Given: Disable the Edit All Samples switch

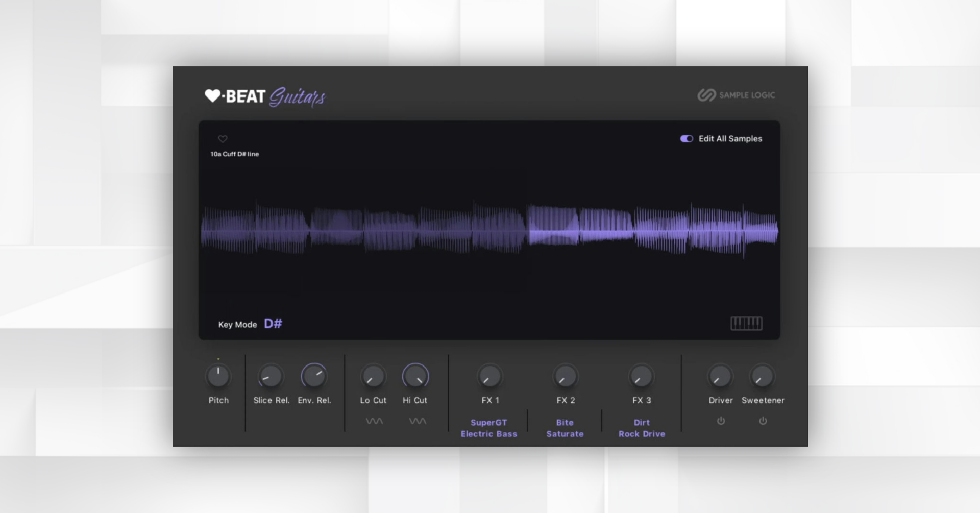Looking at the screenshot, I should (x=687, y=139).
